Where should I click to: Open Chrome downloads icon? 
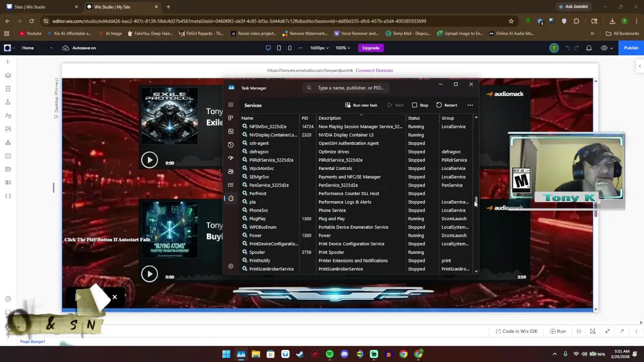(612, 21)
